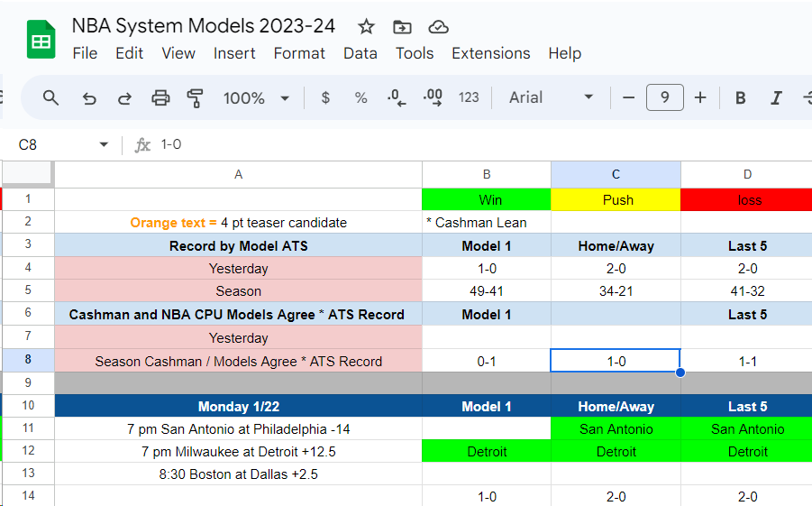Viewport: 812px width, 506px height.
Task: Undo the last action
Action: (89, 97)
